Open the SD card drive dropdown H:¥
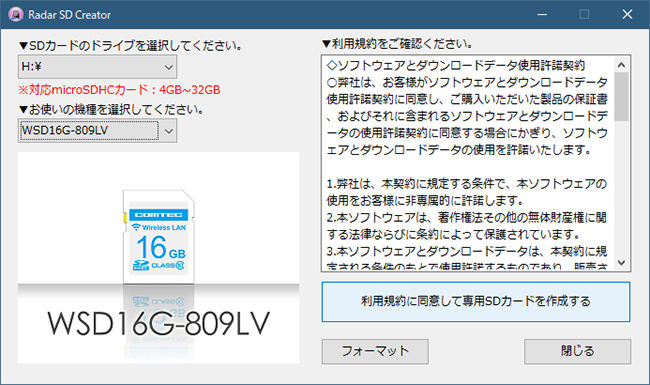This screenshot has width=650, height=385. (97, 67)
